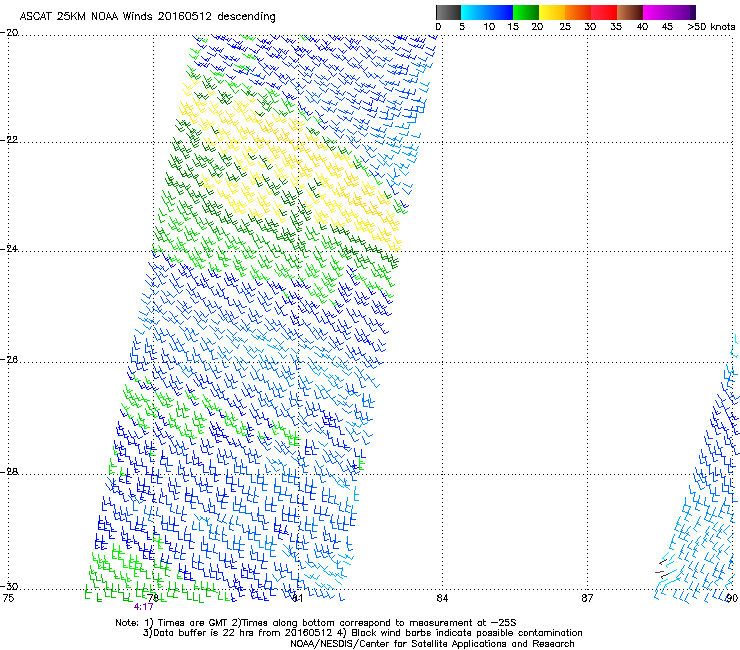The height and width of the screenshot is (650, 740).
Task: Click the 'Black wind barbs indicate possible contamination' note
Action: click(467, 633)
